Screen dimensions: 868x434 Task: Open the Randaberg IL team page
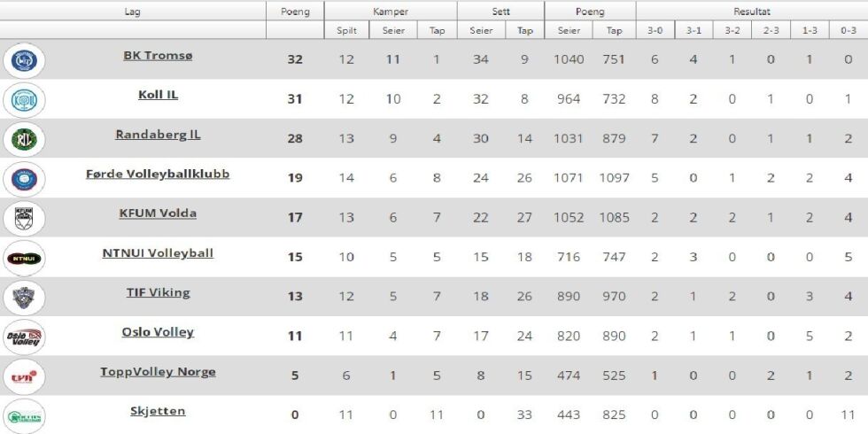(x=158, y=135)
